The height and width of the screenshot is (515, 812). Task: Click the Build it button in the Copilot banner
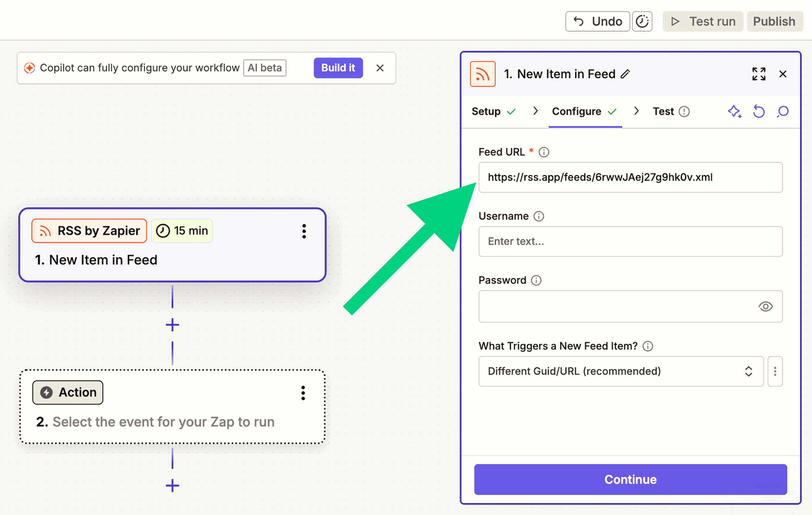[x=338, y=68]
